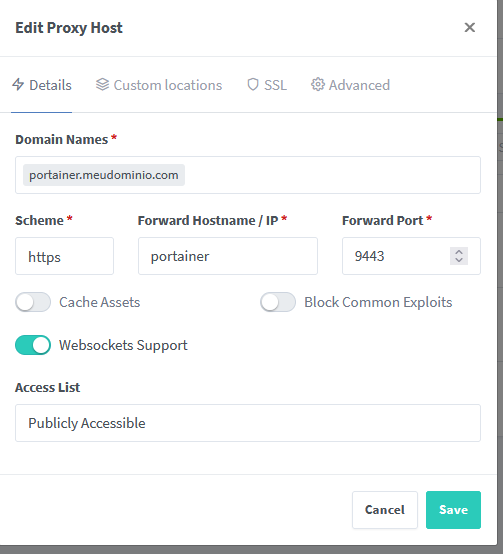Go to the Advanced tab
This screenshot has width=503, height=554.
(350, 85)
